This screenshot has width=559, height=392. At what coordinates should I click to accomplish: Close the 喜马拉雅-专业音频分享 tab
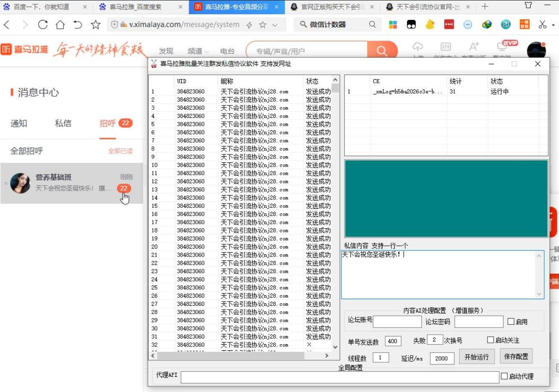(276, 7)
